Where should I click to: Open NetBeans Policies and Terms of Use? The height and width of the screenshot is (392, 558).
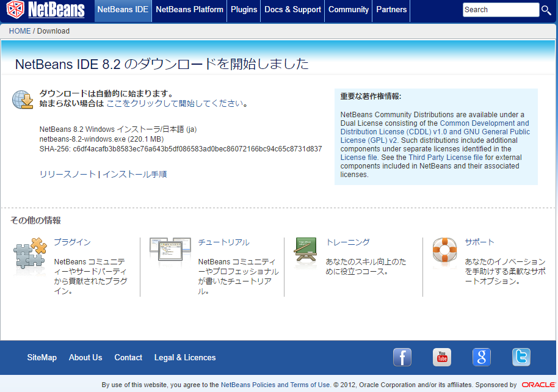coord(275,385)
